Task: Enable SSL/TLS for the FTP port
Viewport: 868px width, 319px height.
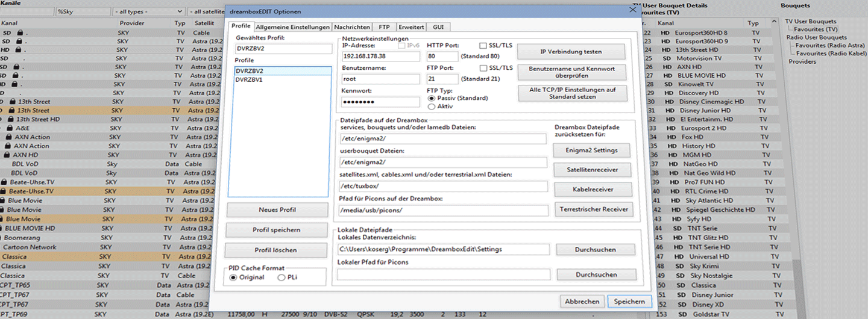Action: coord(483,68)
